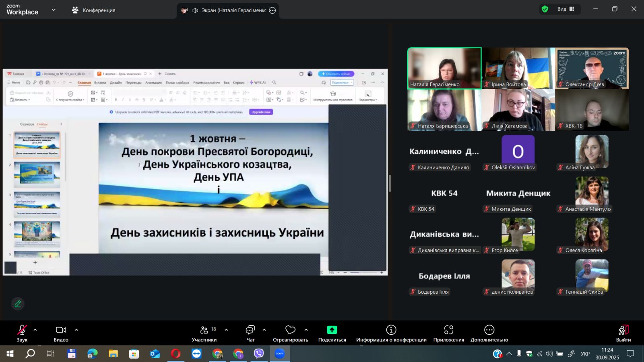This screenshot has width=644, height=362.
Task: Open the React (Отреагировать) menu
Action: (290, 333)
